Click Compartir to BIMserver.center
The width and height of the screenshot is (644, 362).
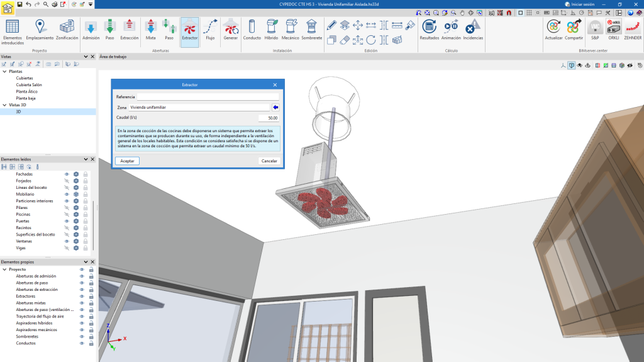tap(574, 30)
